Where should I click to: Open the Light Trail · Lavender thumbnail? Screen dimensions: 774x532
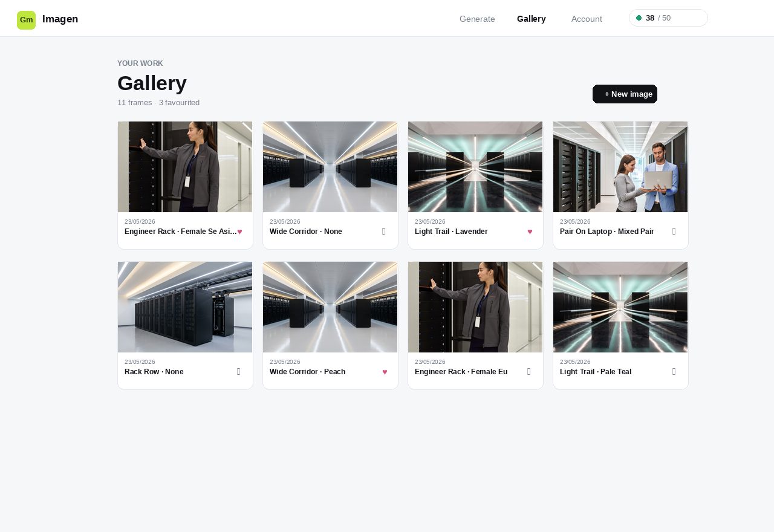(x=475, y=167)
